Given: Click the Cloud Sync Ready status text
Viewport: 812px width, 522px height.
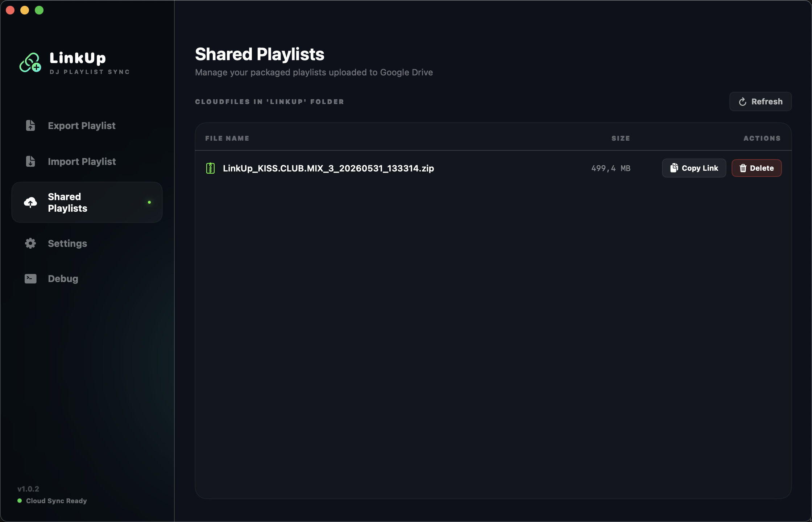Looking at the screenshot, I should 57,501.
